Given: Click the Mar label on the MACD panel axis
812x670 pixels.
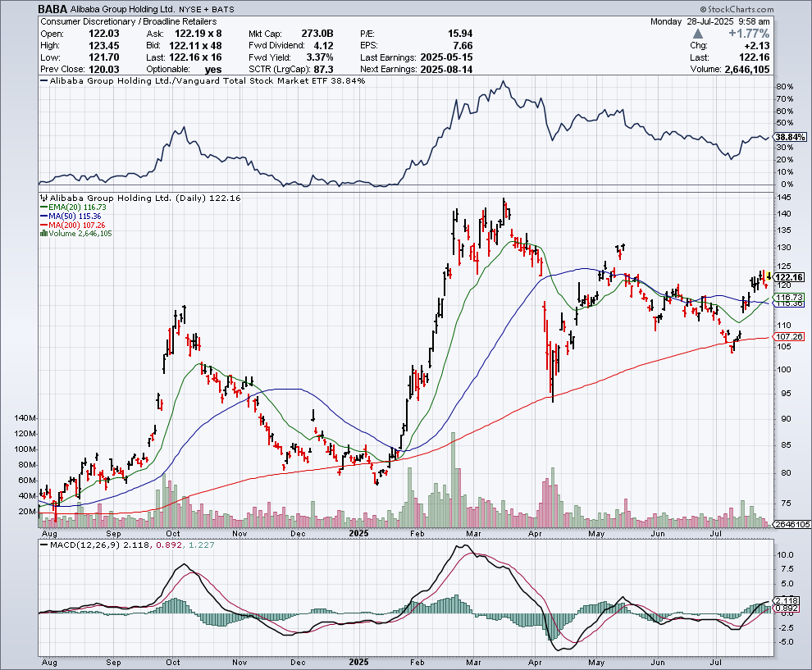Looking at the screenshot, I should (473, 663).
